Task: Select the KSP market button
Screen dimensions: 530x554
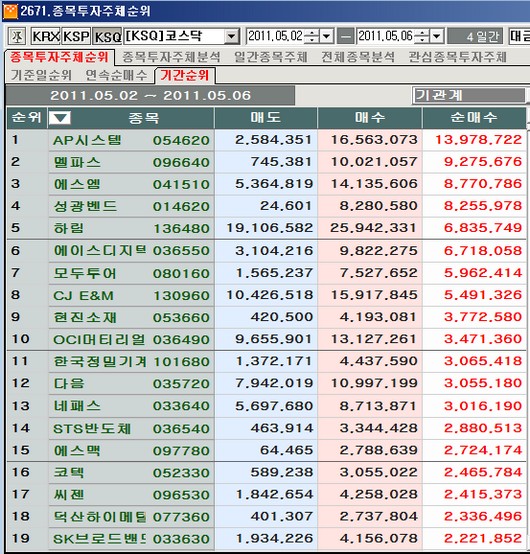Action: coord(76,36)
